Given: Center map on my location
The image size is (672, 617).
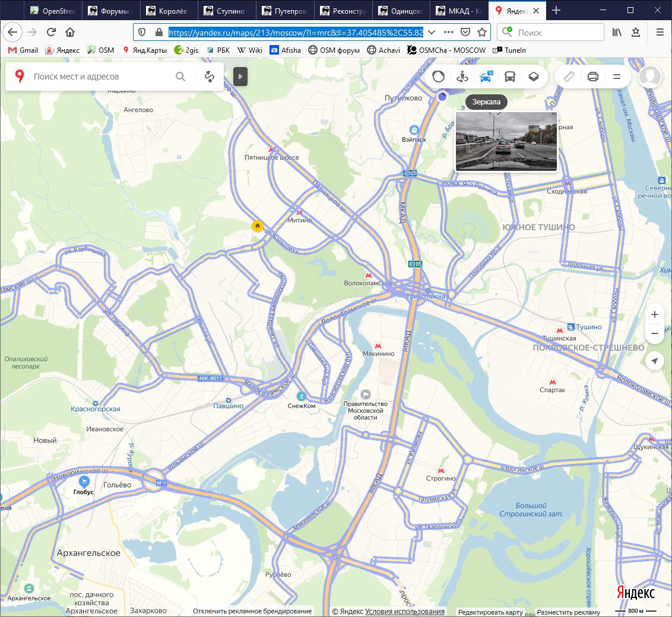Looking at the screenshot, I should tap(654, 361).
